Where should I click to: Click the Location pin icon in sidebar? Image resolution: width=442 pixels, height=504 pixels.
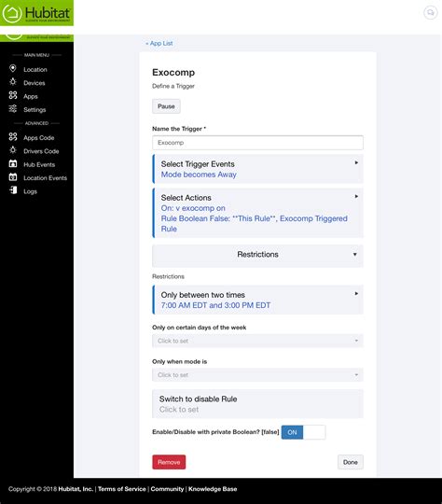[12, 68]
